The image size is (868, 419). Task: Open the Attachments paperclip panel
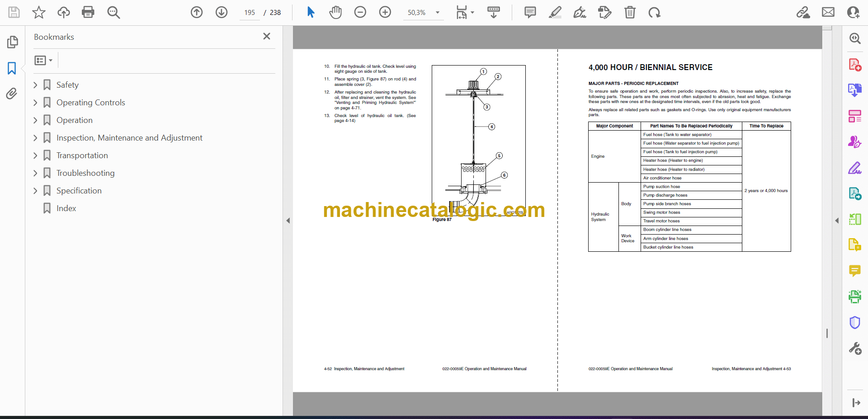click(x=12, y=94)
